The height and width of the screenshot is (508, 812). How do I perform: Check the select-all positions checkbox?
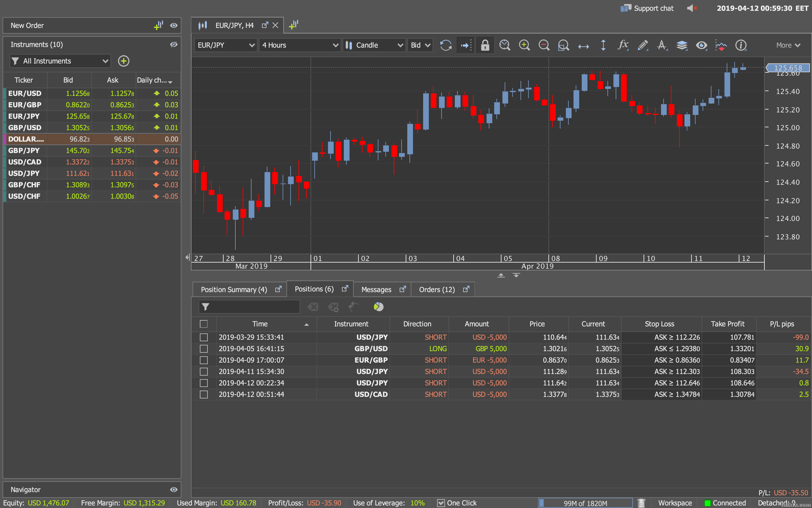pos(203,324)
